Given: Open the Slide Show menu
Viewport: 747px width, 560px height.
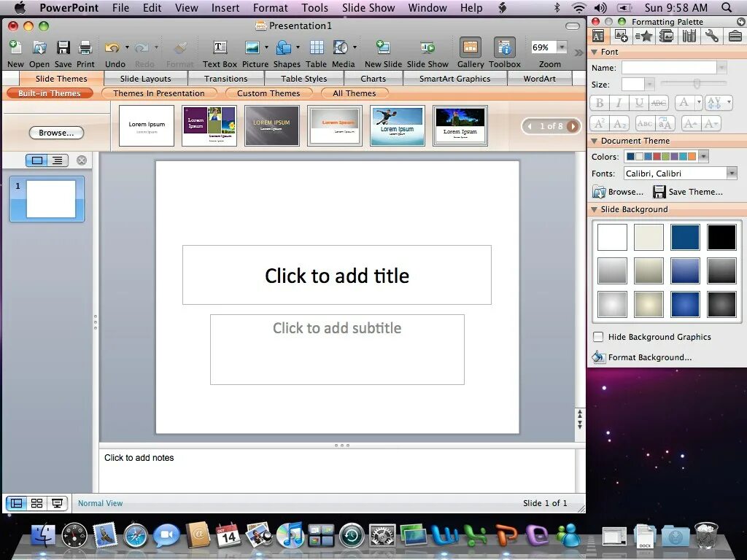Looking at the screenshot, I should tap(368, 7).
